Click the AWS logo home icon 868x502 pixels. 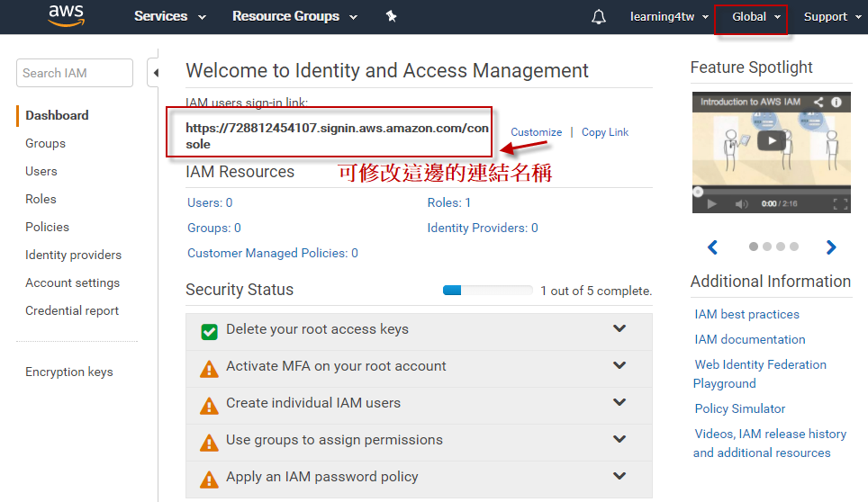66,15
